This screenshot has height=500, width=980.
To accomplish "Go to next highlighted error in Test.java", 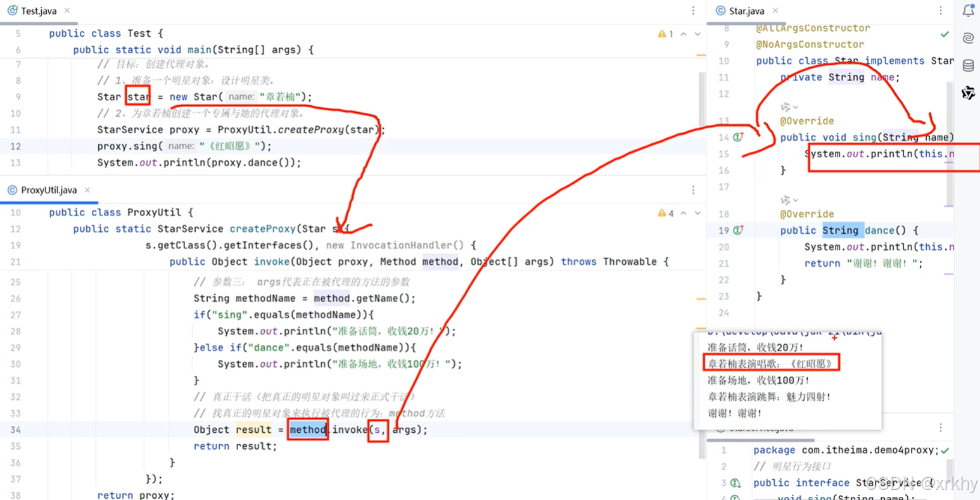I will click(x=697, y=34).
